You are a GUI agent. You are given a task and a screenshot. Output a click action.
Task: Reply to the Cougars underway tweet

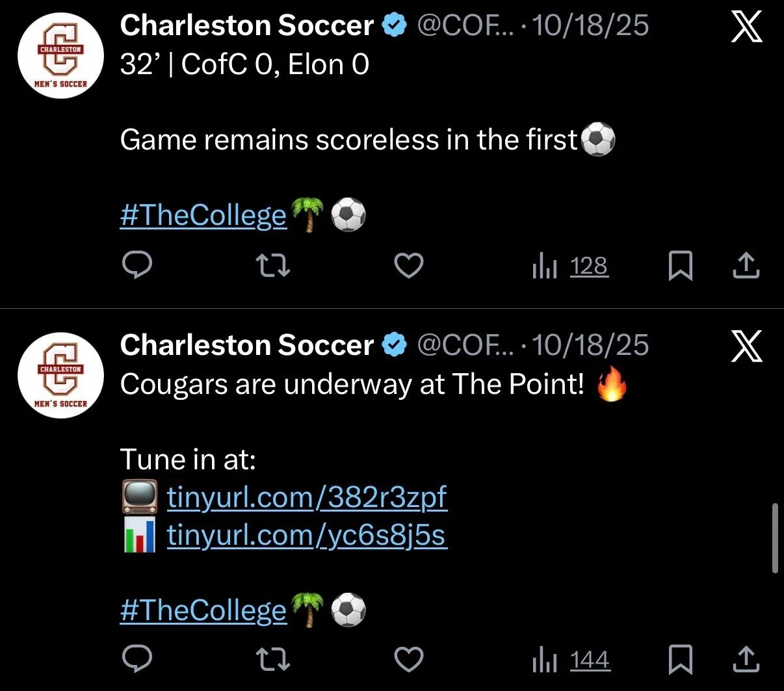click(x=137, y=659)
